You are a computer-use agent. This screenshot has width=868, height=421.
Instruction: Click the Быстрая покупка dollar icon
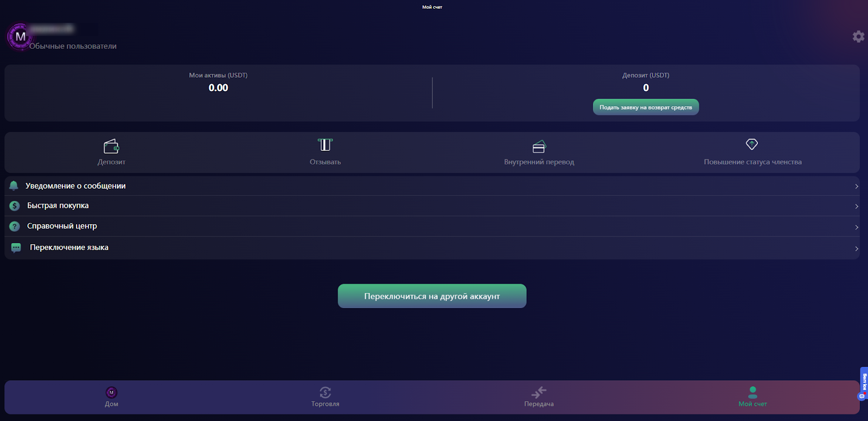click(15, 206)
